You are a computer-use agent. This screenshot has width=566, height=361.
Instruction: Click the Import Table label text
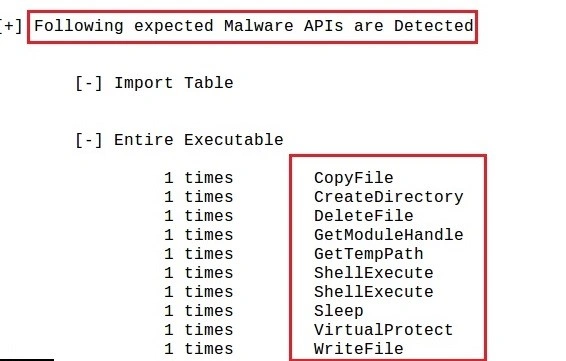[x=174, y=83]
